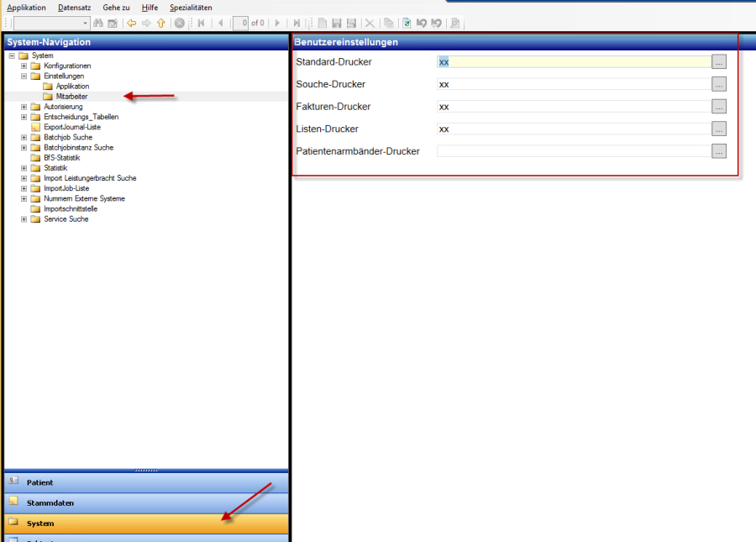The image size is (756, 542).
Task: Expand the Batchjob Suche node
Action: pos(24,138)
